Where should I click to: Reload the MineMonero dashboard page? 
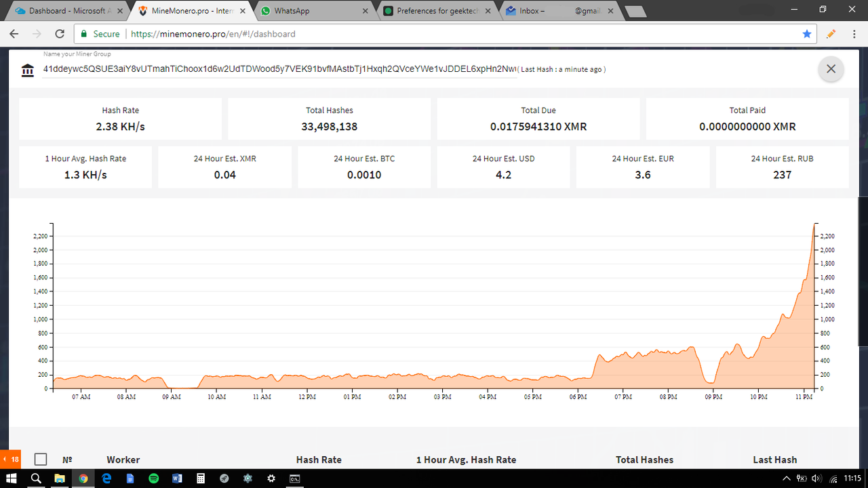(59, 33)
